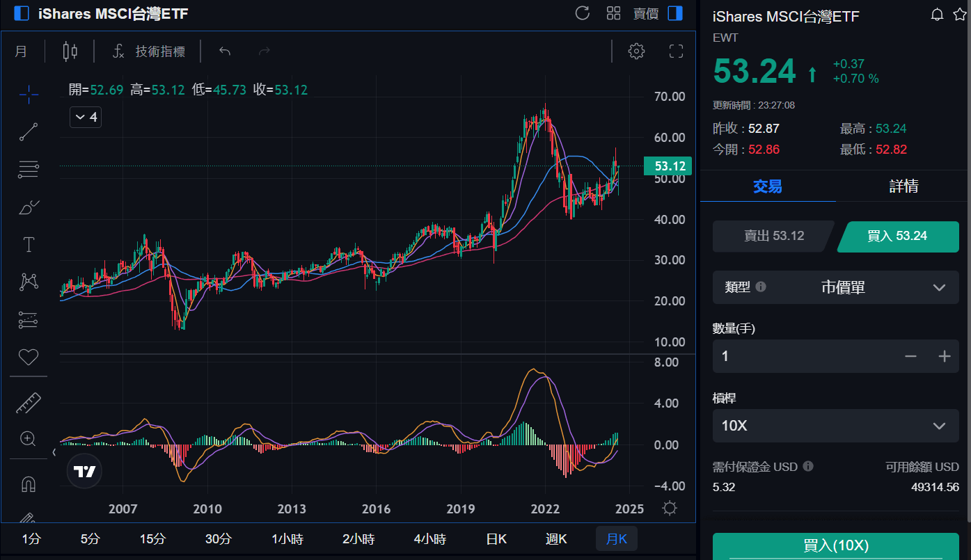Collapse the indicator legend showing 4

(x=85, y=117)
